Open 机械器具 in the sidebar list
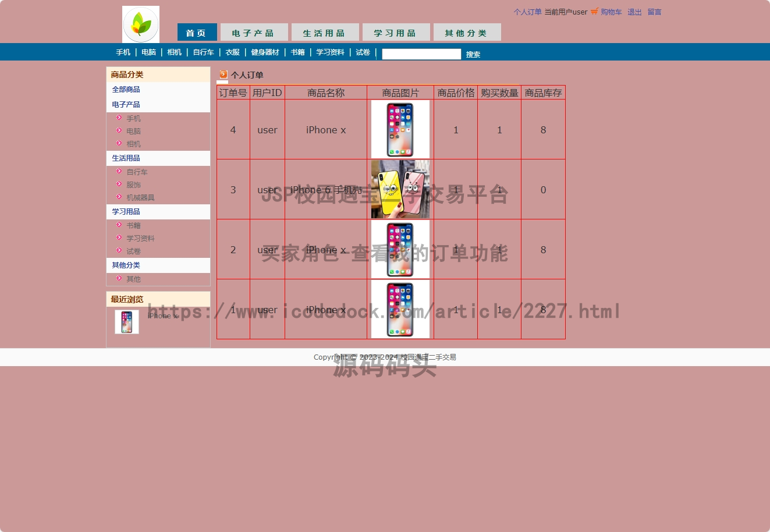Image resolution: width=770 pixels, height=532 pixels. [x=141, y=198]
